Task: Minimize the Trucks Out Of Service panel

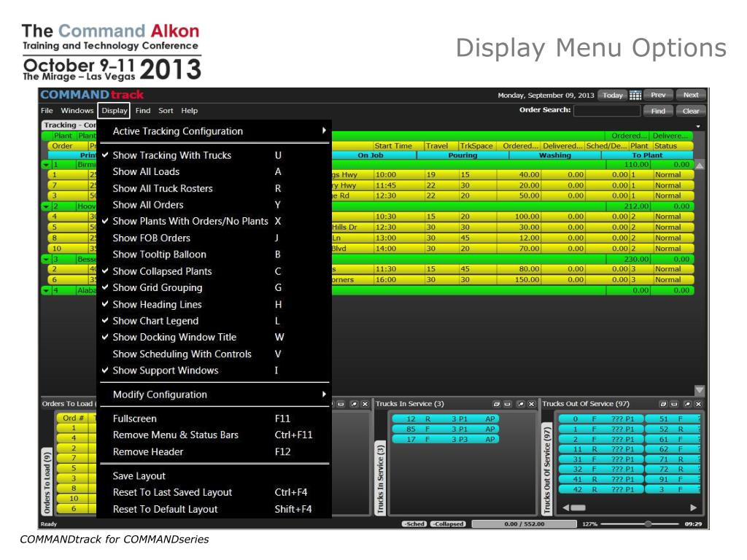Action: [674, 404]
